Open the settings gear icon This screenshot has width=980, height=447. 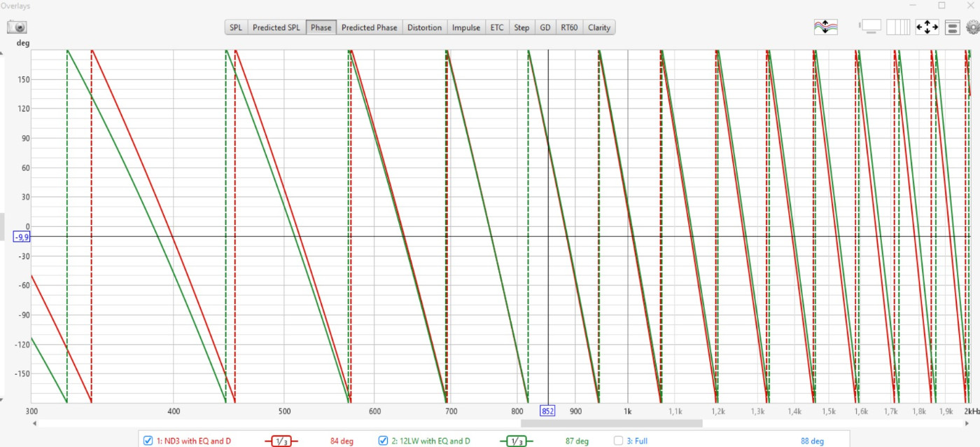[x=972, y=27]
